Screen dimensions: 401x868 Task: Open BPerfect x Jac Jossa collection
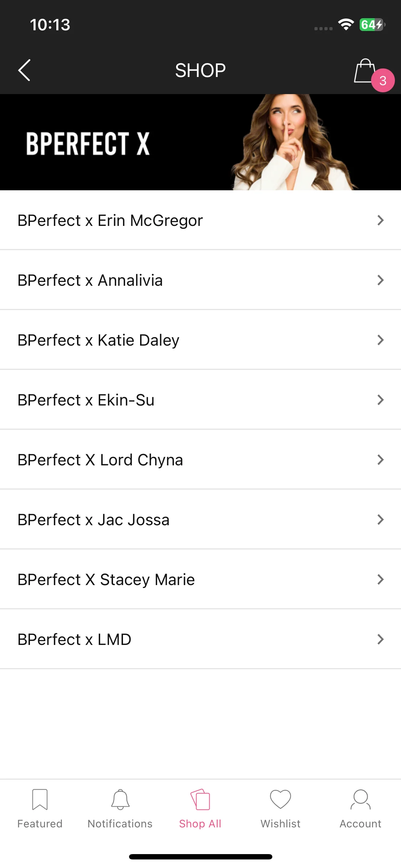point(200,520)
